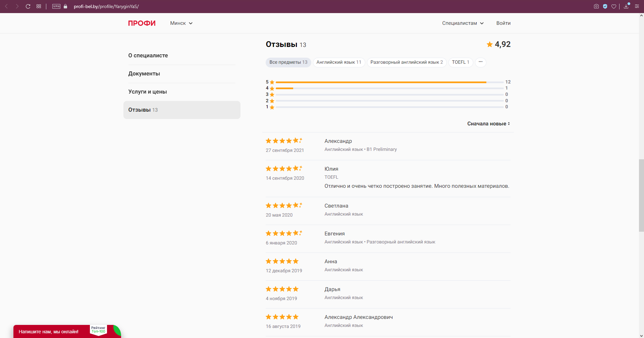Click reviewer name Юлия

331,169
